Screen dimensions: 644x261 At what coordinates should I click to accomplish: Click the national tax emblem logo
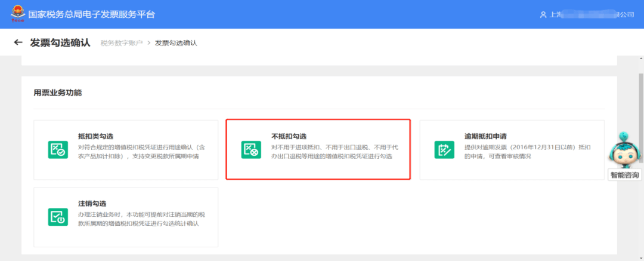17,14
